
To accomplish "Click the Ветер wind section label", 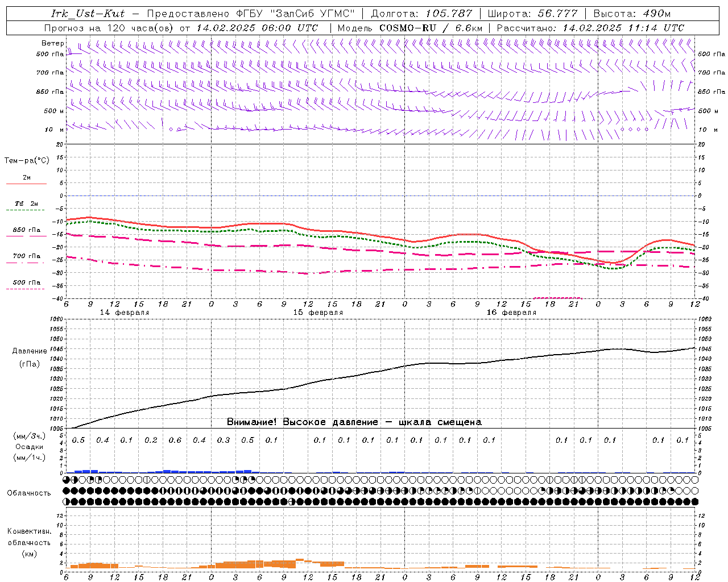I will pyautogui.click(x=52, y=43).
